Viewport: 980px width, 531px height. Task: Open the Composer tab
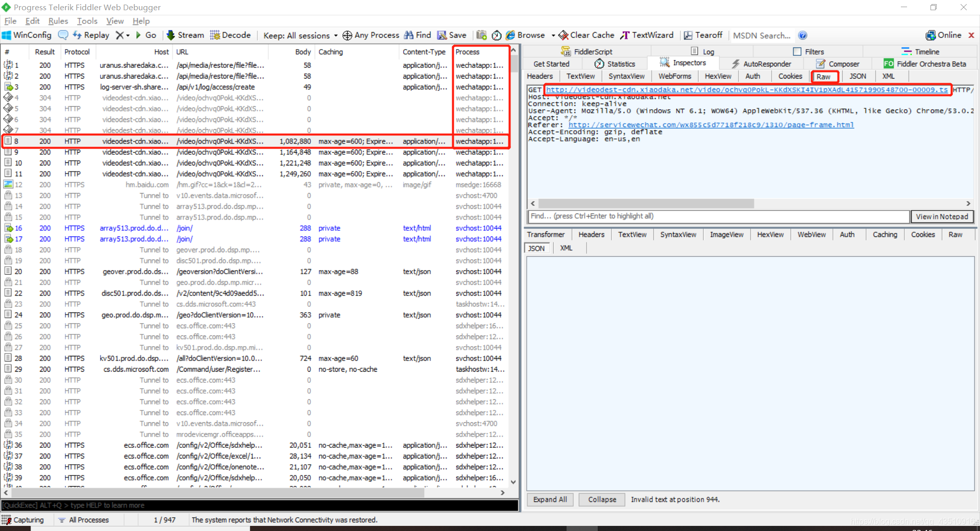pyautogui.click(x=838, y=64)
